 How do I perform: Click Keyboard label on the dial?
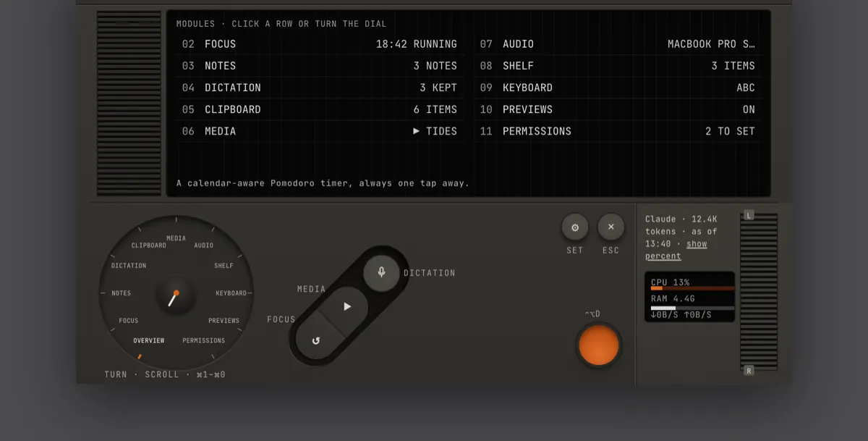(x=231, y=293)
